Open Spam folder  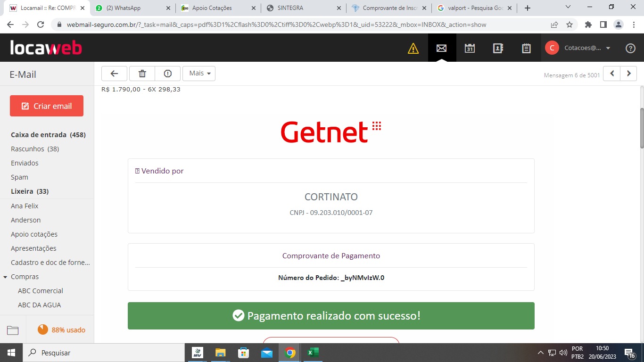pos(19,177)
